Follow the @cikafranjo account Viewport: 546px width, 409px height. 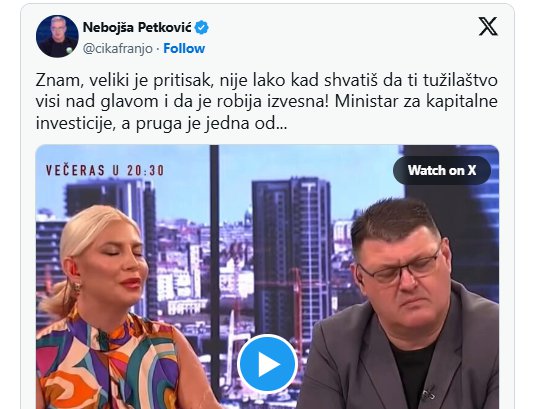click(x=184, y=48)
